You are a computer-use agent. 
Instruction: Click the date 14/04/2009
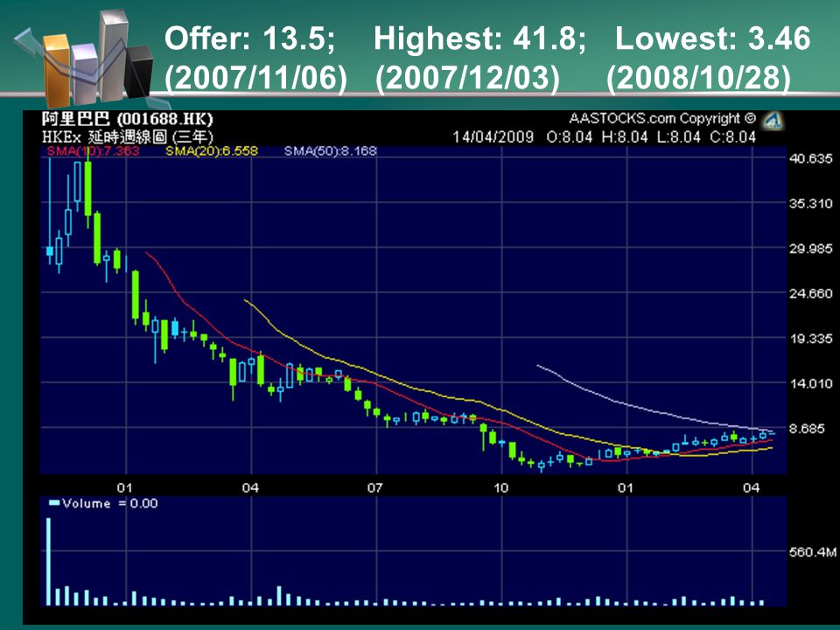[x=493, y=137]
